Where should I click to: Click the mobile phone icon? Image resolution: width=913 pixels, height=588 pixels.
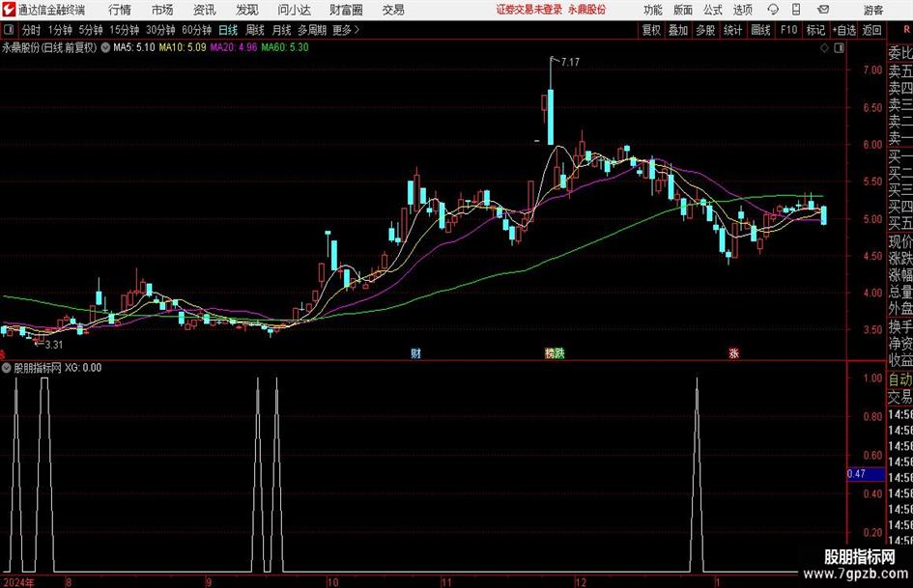click(796, 10)
